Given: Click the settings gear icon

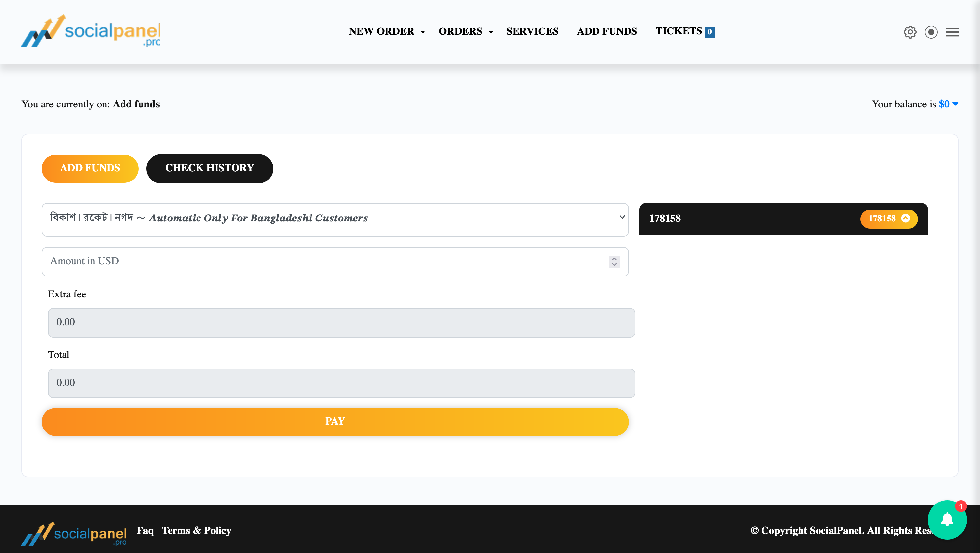Looking at the screenshot, I should [x=910, y=32].
